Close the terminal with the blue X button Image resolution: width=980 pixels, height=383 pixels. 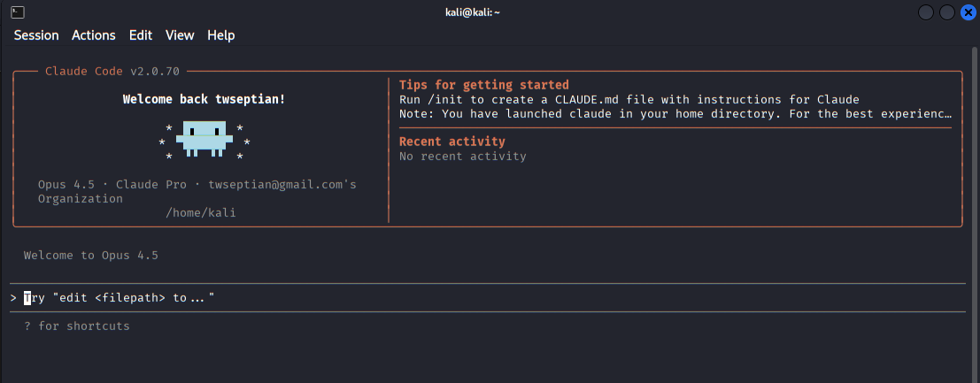968,12
